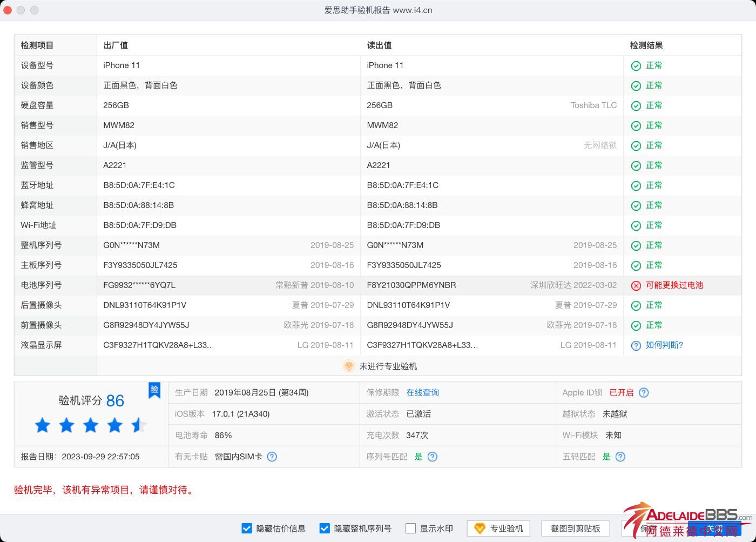The width and height of the screenshot is (756, 542).
Task: Click the LCD screen question mark icon
Action: tap(636, 345)
